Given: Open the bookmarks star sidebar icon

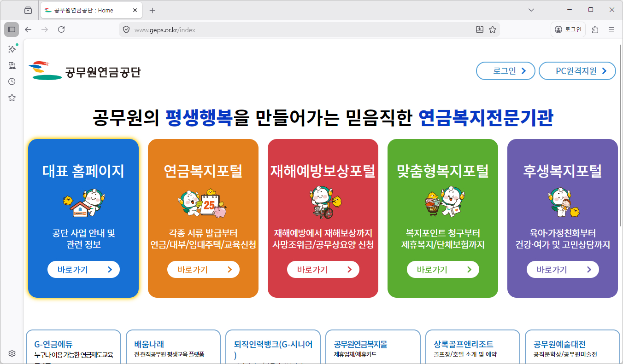Looking at the screenshot, I should click(12, 98).
